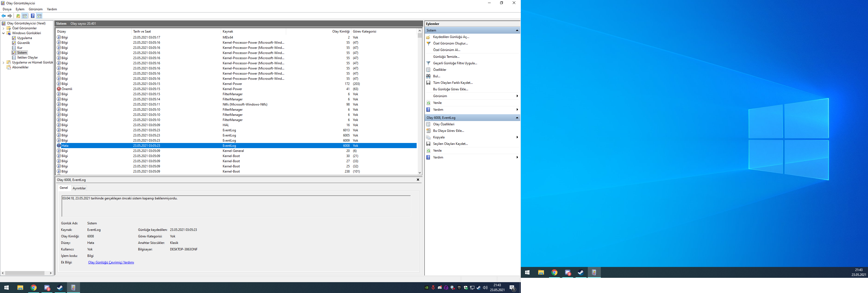The image size is (868, 293).
Task: Click 'Günlüğü Temizle...' action
Action: click(446, 57)
